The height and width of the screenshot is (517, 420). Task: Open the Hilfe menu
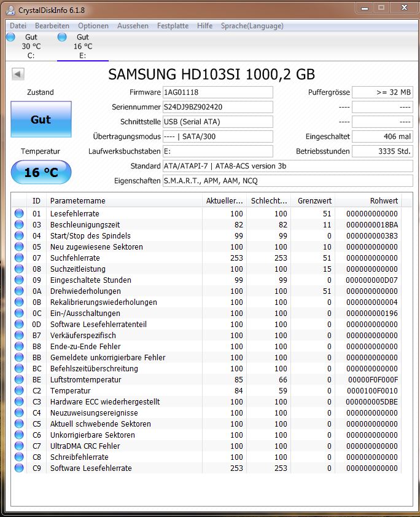tap(204, 26)
